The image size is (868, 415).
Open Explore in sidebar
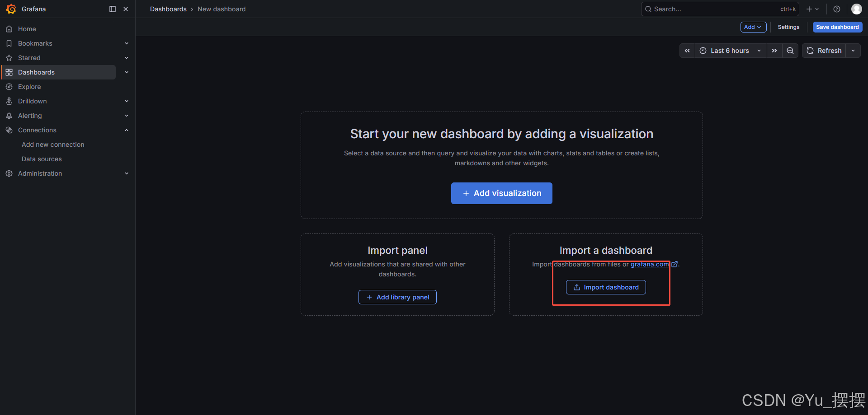(29, 87)
